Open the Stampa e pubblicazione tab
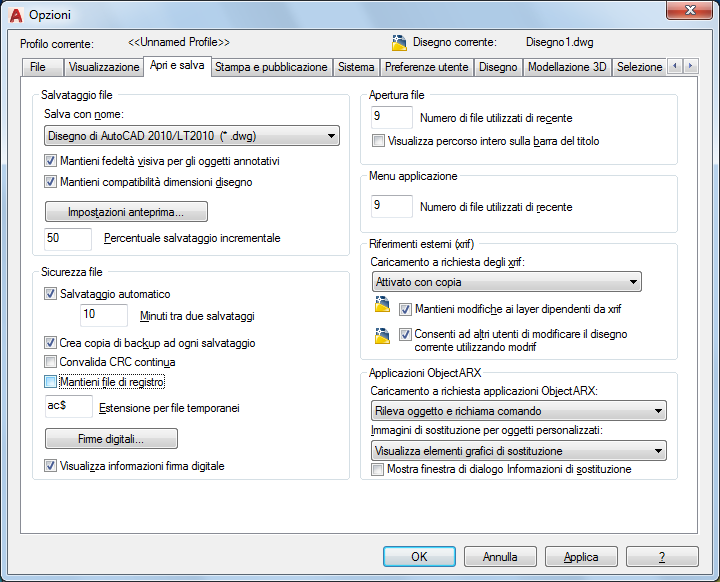Image resolution: width=720 pixels, height=582 pixels. click(271, 67)
